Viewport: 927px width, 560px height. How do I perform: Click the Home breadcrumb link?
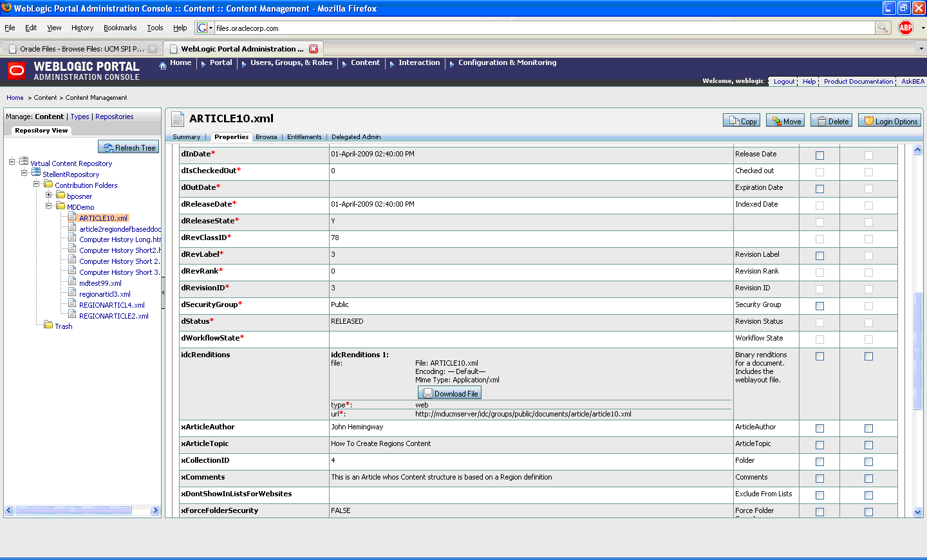click(15, 98)
